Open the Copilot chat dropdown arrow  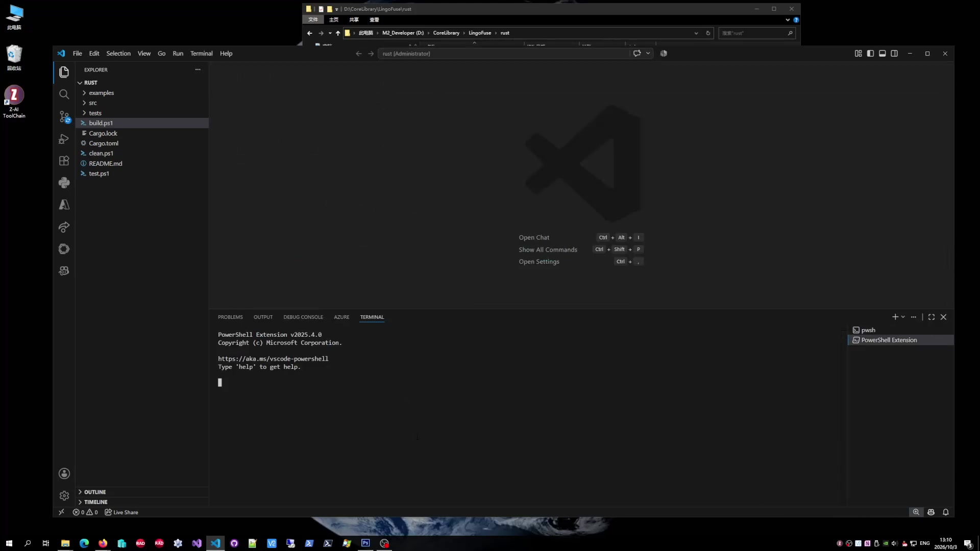point(648,53)
